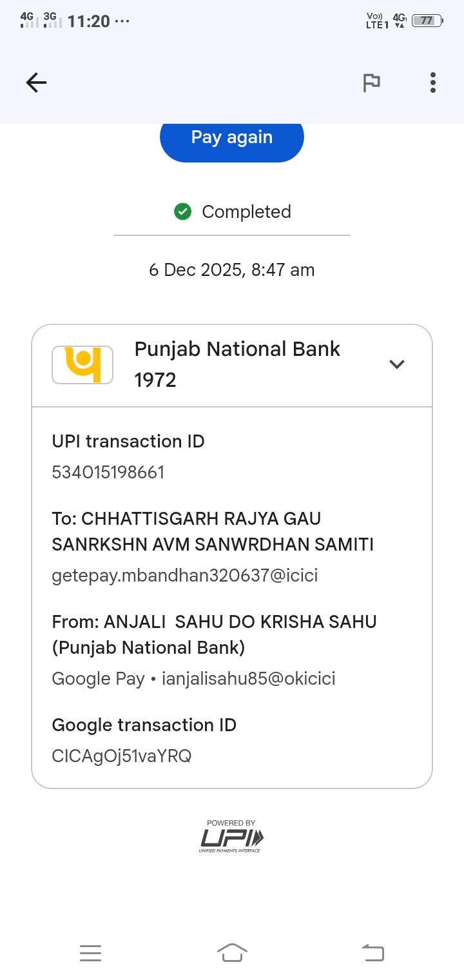Tap the battery indicator in status bar
The width and height of the screenshot is (464, 980).
click(427, 21)
